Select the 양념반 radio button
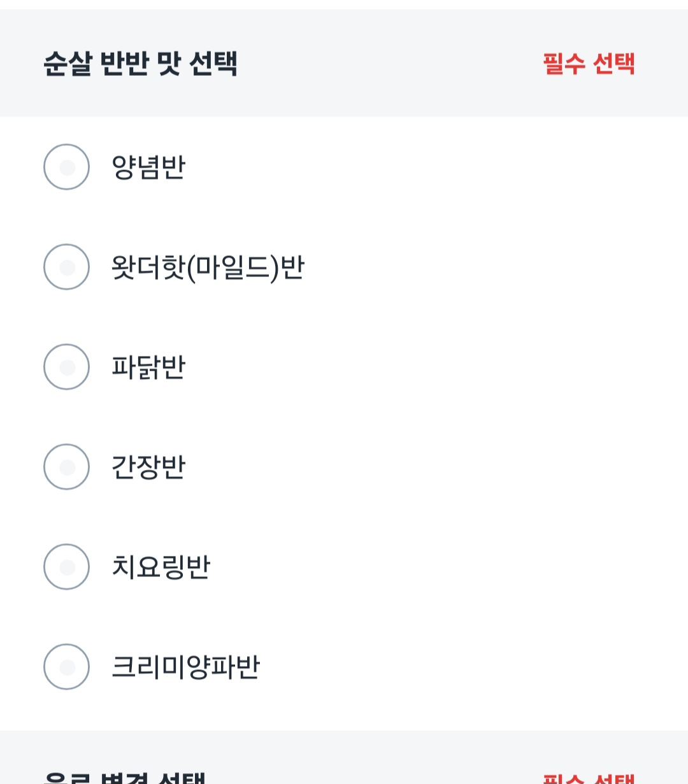The image size is (688, 784). click(66, 167)
